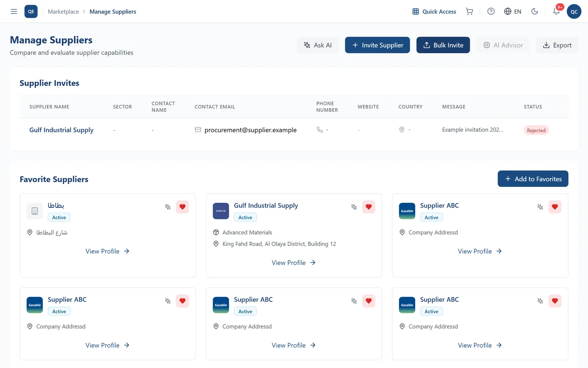Click Manage Suppliers breadcrumb

pyautogui.click(x=113, y=11)
